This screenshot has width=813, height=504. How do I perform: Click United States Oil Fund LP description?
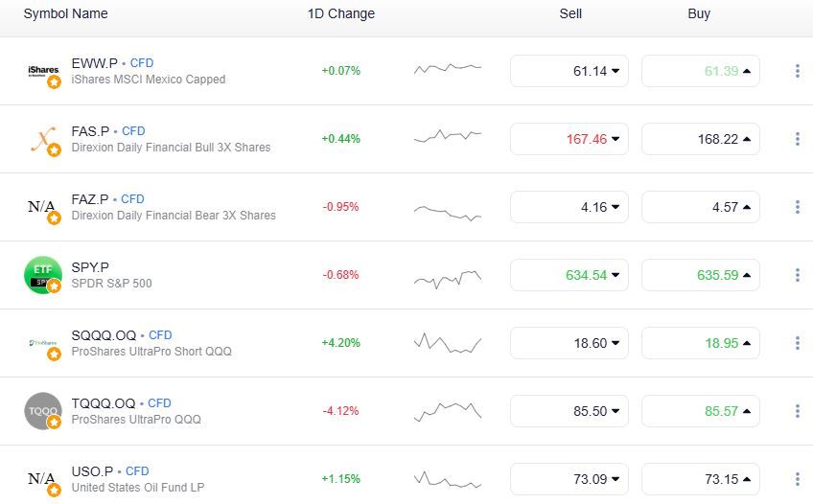pos(138,488)
